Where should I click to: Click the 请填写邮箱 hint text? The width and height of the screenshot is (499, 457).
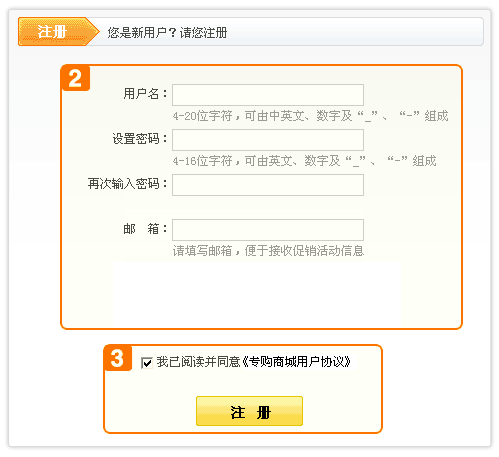(268, 251)
